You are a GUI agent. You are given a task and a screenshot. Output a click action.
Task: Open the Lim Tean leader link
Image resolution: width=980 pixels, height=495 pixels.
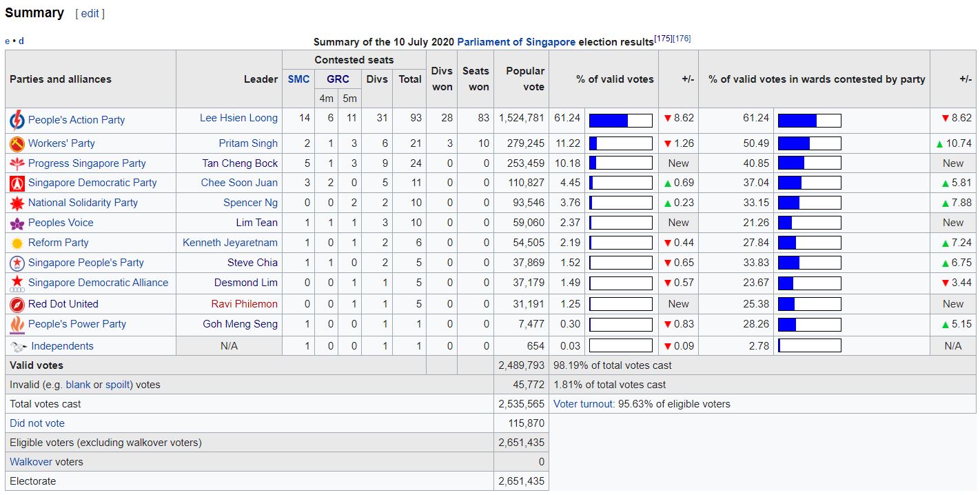pos(256,223)
